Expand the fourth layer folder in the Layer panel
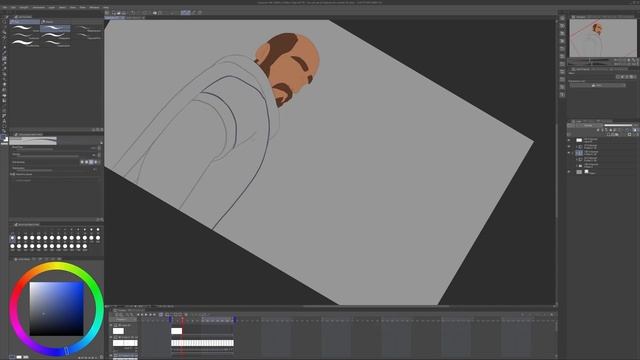The height and width of the screenshot is (360, 640). pos(576,160)
